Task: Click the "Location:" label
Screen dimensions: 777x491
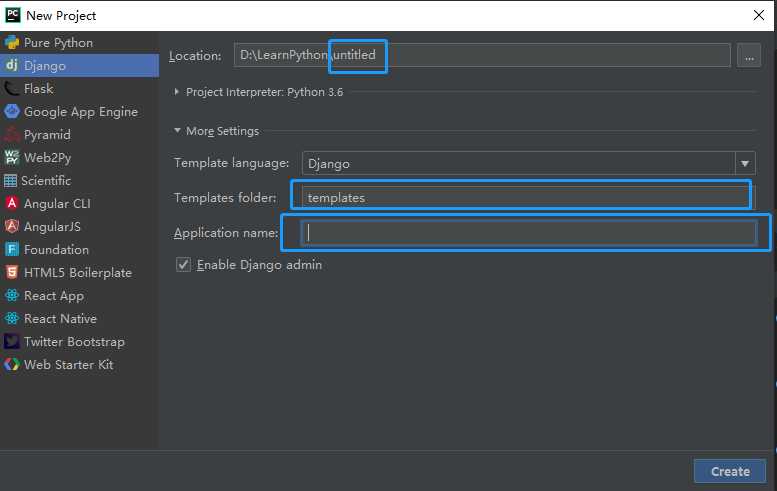Action: coord(195,55)
